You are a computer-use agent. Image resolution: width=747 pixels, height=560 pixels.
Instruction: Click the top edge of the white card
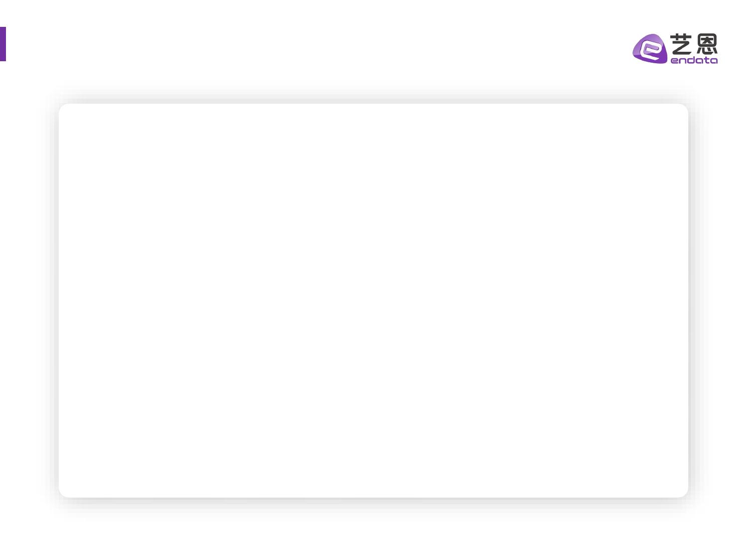373,104
